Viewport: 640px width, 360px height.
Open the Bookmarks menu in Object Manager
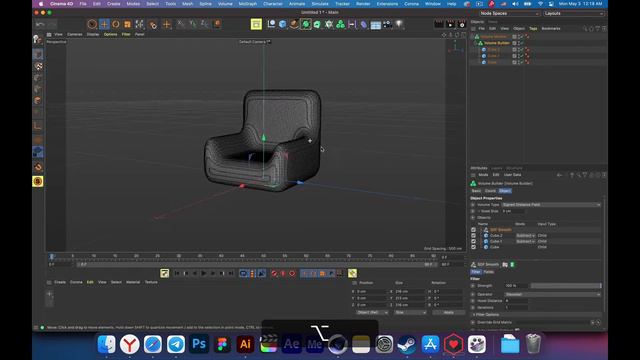pos(551,29)
